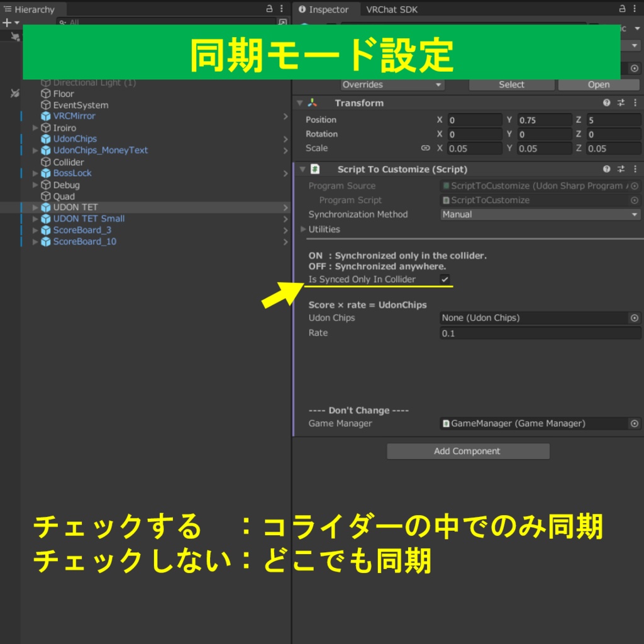The image size is (644, 644).
Task: Expand the Debug tree item
Action: pyautogui.click(x=35, y=185)
